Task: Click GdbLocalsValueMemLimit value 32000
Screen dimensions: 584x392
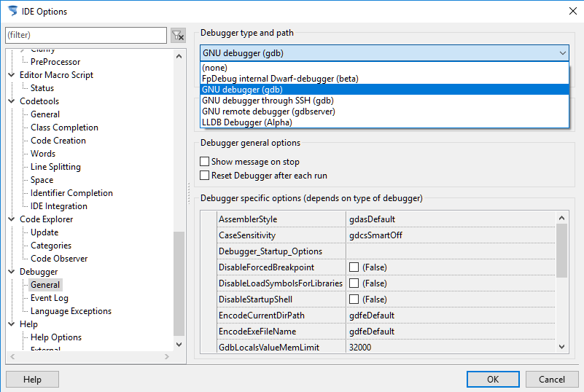Action: [x=451, y=347]
